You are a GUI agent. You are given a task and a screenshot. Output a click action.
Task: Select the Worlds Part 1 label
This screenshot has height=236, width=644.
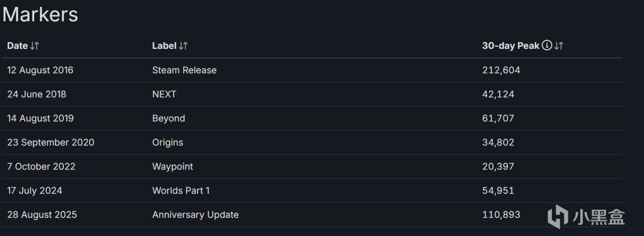coord(181,191)
